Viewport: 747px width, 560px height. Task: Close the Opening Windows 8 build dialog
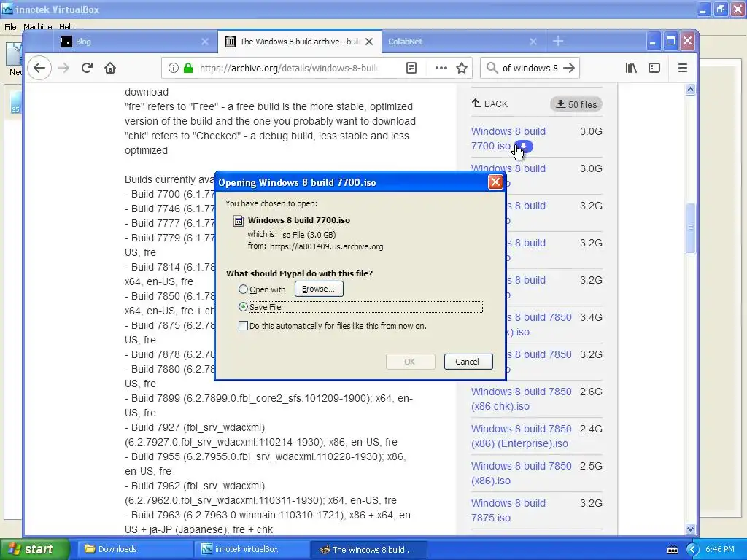[x=495, y=182]
